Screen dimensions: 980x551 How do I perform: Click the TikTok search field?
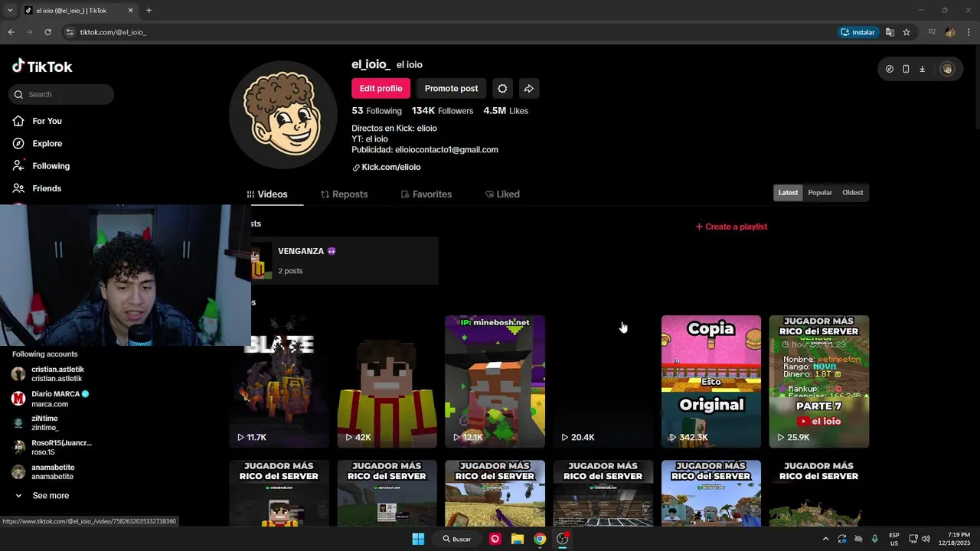[61, 94]
